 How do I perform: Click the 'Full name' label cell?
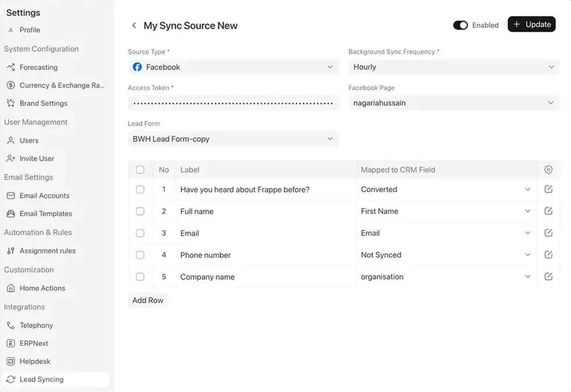click(x=197, y=211)
